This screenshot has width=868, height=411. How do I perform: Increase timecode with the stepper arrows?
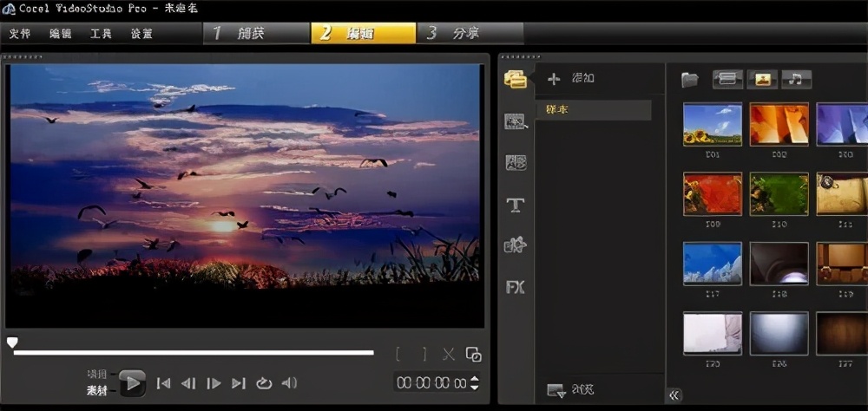click(474, 378)
